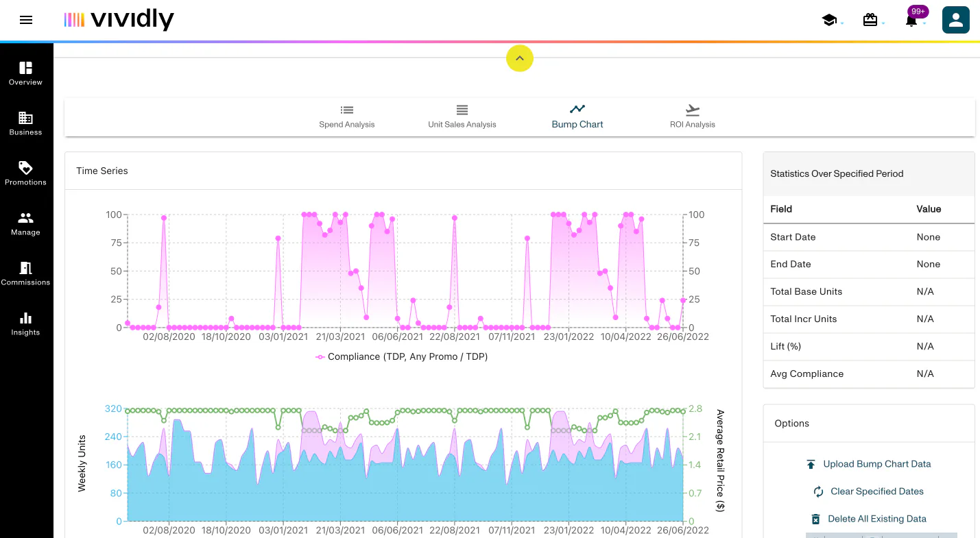Open the gift box dropdown menu
This screenshot has height=538, width=980.
click(870, 21)
